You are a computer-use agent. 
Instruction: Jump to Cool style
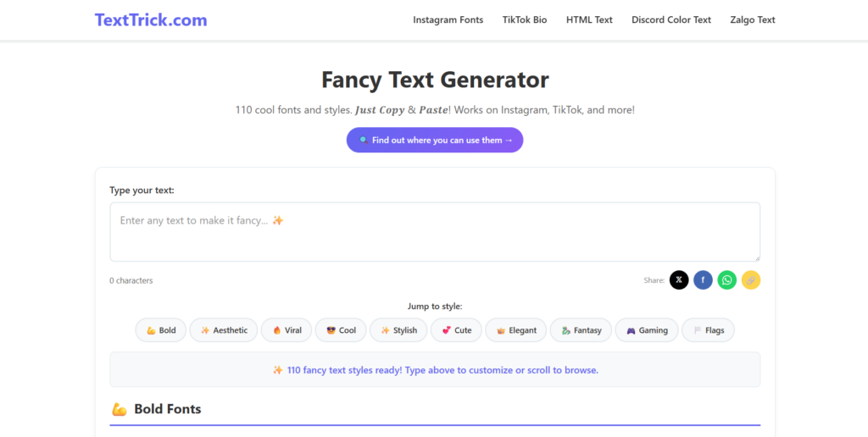(x=341, y=330)
